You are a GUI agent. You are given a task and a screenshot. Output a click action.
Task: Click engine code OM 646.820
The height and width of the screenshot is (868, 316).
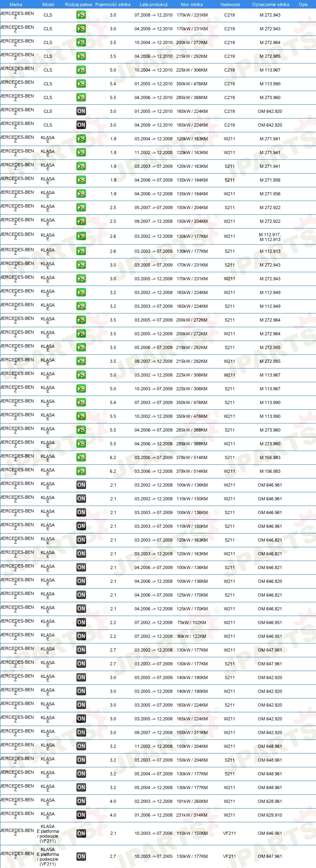(270, 581)
